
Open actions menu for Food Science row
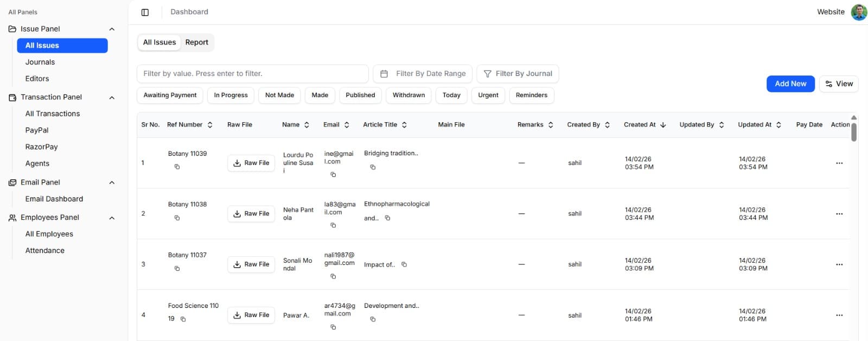click(x=839, y=315)
